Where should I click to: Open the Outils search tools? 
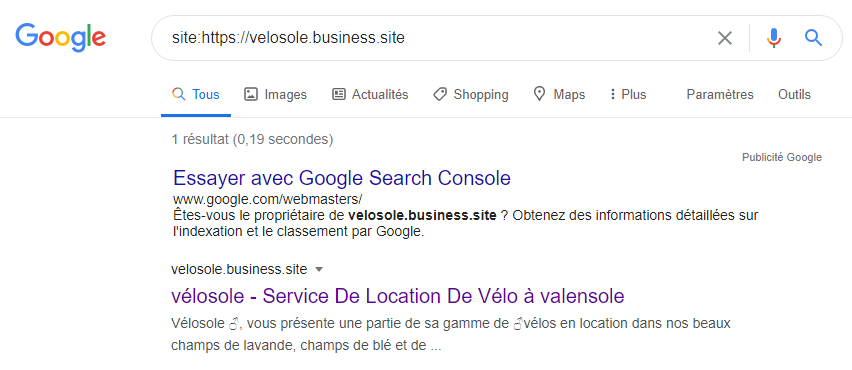click(794, 95)
